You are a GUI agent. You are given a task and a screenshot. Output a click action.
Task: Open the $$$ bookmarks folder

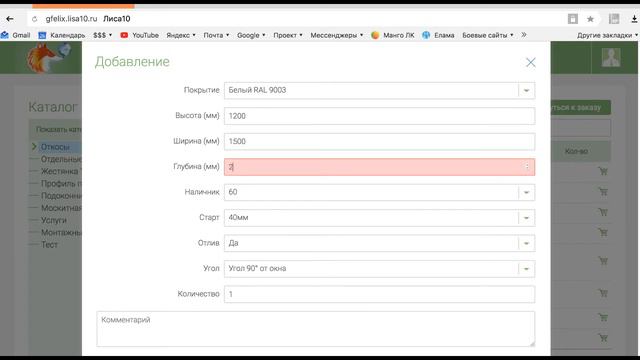102,35
